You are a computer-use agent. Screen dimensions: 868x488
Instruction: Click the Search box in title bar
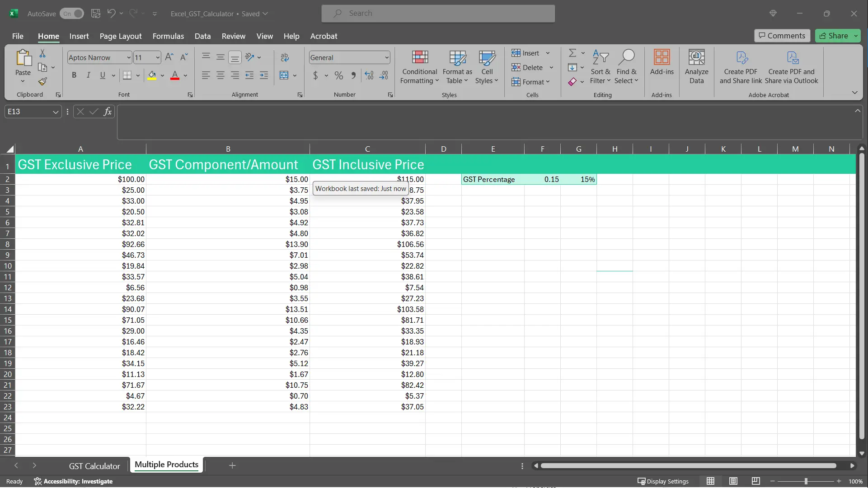(x=438, y=14)
